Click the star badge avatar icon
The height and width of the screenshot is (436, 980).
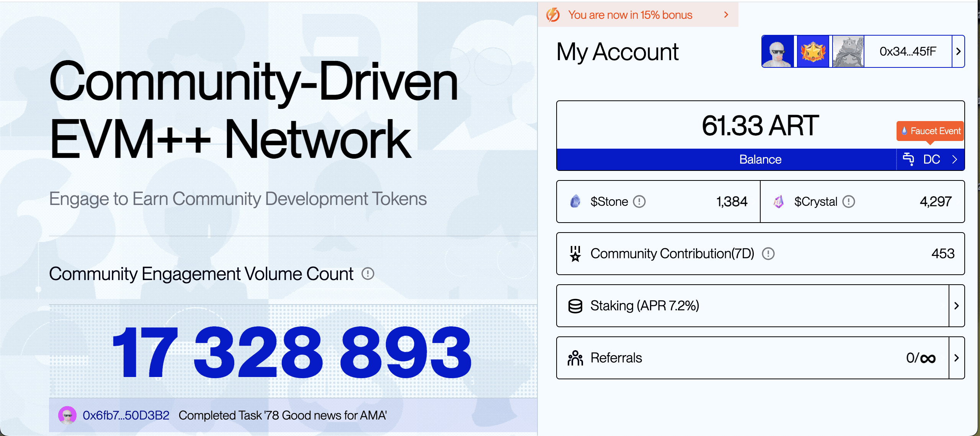tap(813, 52)
